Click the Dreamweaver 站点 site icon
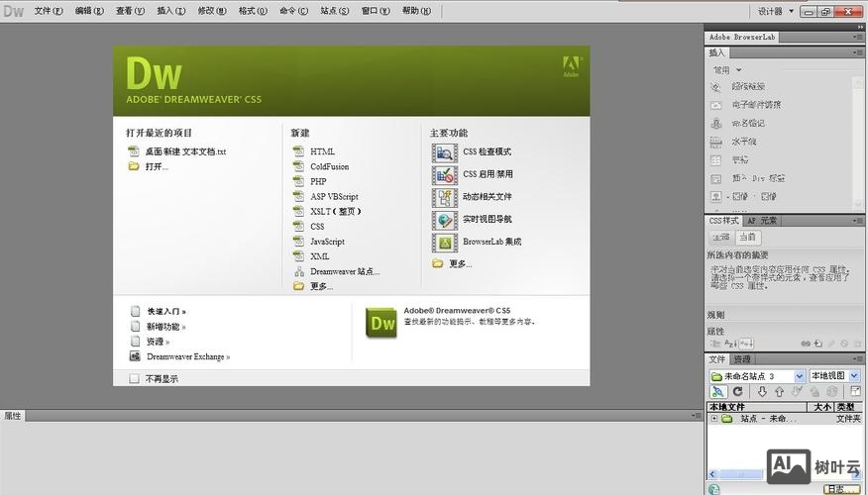The height and width of the screenshot is (495, 868). click(299, 271)
